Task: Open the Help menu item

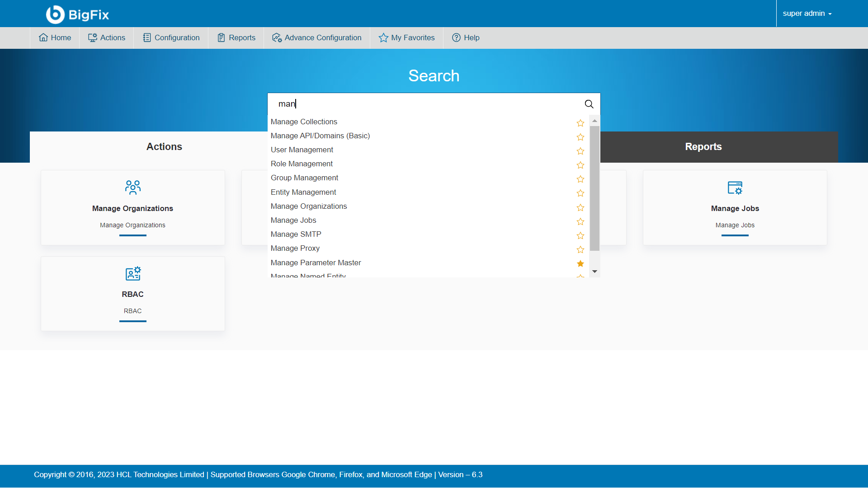Action: coord(466,38)
